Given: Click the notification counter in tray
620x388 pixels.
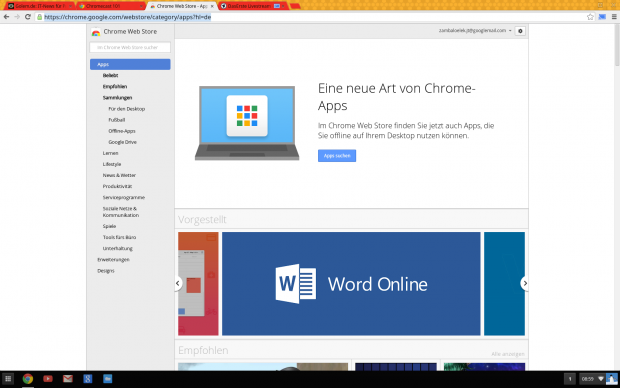Looking at the screenshot, I should (570, 379).
